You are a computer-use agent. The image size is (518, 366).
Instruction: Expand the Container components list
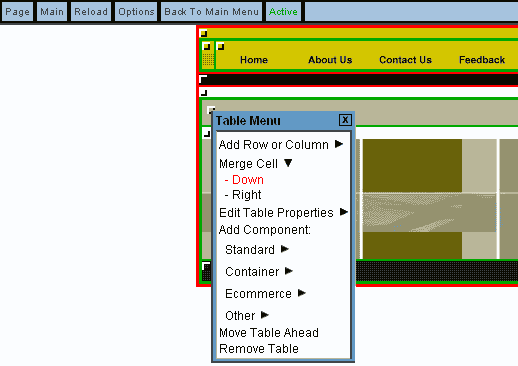[x=259, y=272]
